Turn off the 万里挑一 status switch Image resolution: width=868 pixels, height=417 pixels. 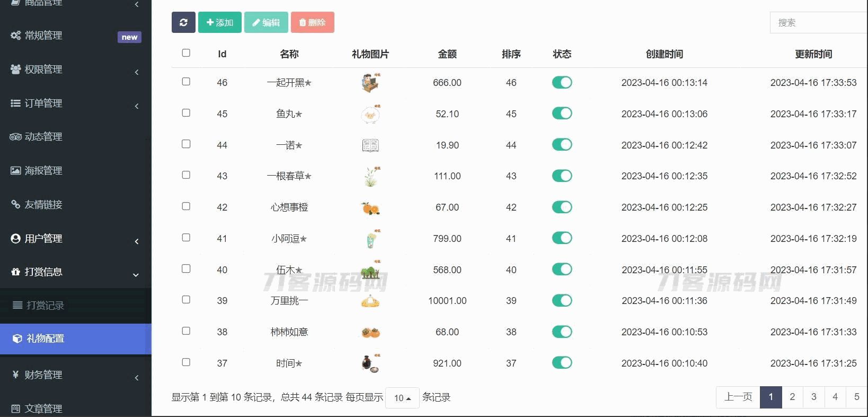562,301
